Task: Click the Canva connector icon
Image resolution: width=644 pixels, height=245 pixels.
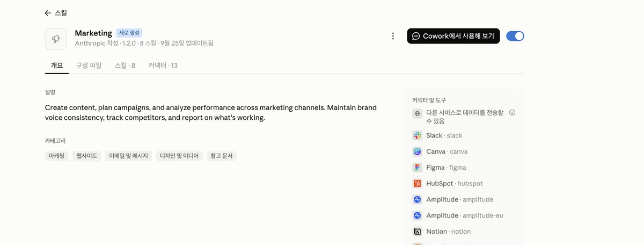Action: pyautogui.click(x=417, y=152)
